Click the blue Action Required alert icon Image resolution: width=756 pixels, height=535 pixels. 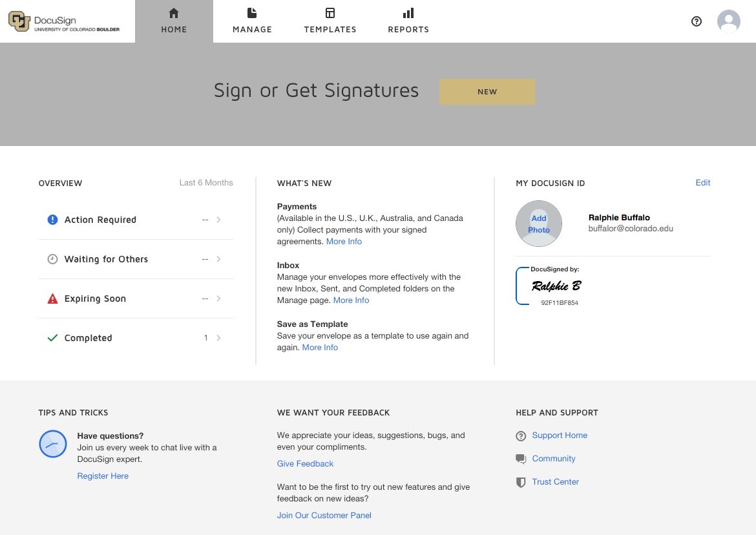coord(53,220)
